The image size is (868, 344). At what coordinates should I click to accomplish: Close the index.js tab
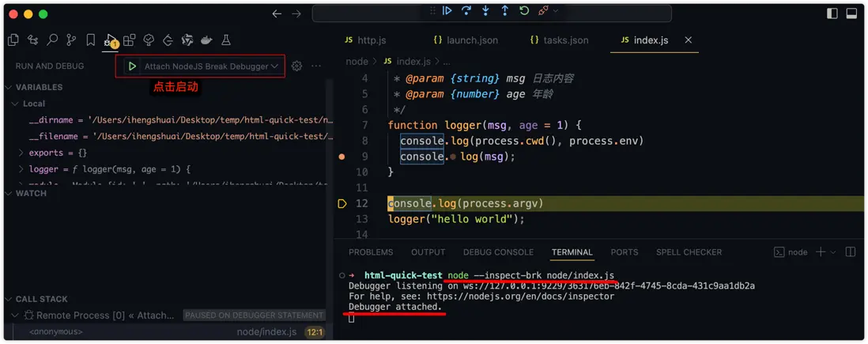688,40
